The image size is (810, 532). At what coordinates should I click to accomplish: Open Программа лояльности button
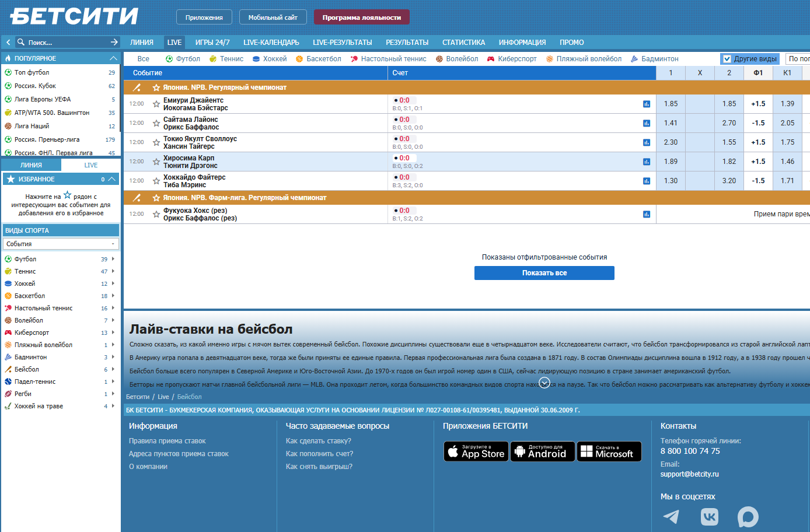click(x=362, y=17)
